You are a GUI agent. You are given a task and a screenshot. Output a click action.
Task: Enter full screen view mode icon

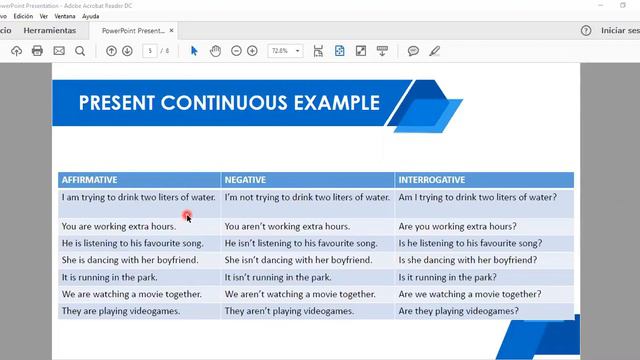pos(361,51)
